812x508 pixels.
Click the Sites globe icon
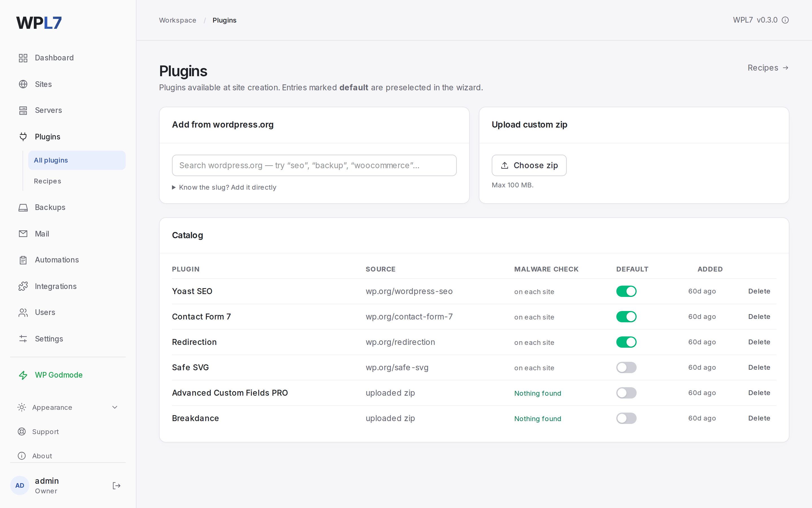click(23, 84)
